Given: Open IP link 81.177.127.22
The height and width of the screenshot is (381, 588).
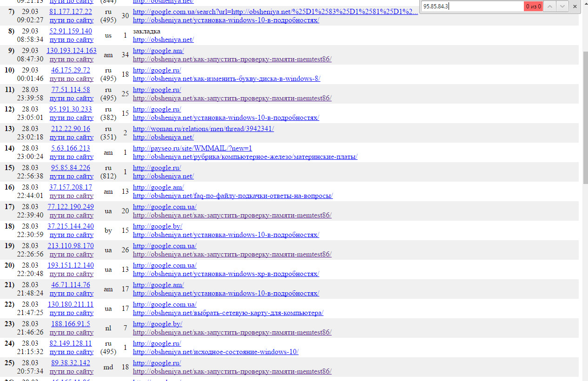Looking at the screenshot, I should (x=71, y=12).
